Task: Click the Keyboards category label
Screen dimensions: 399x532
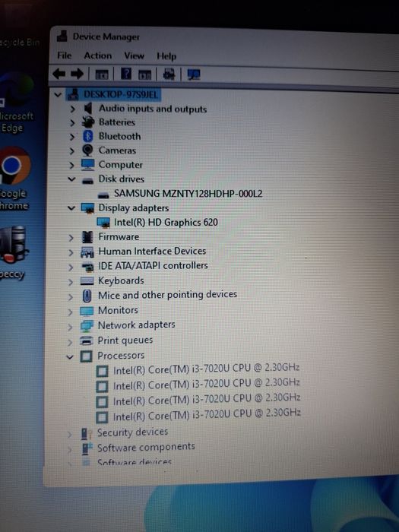Action: click(121, 280)
